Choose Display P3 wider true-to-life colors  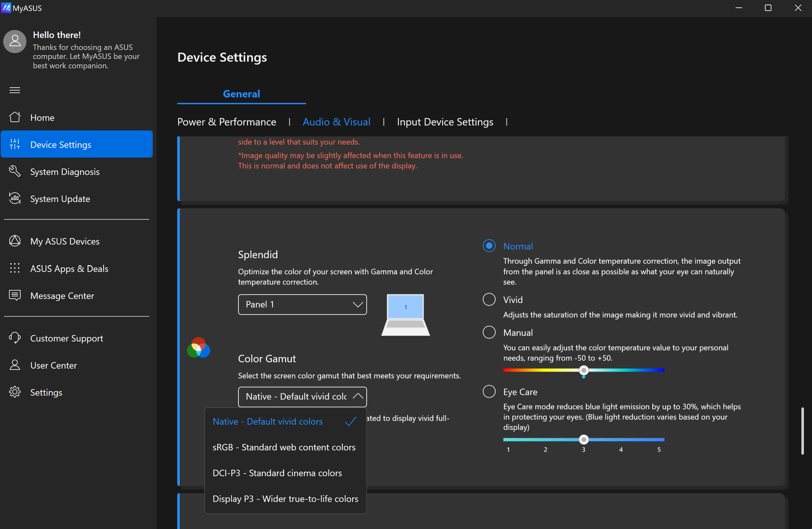click(285, 499)
